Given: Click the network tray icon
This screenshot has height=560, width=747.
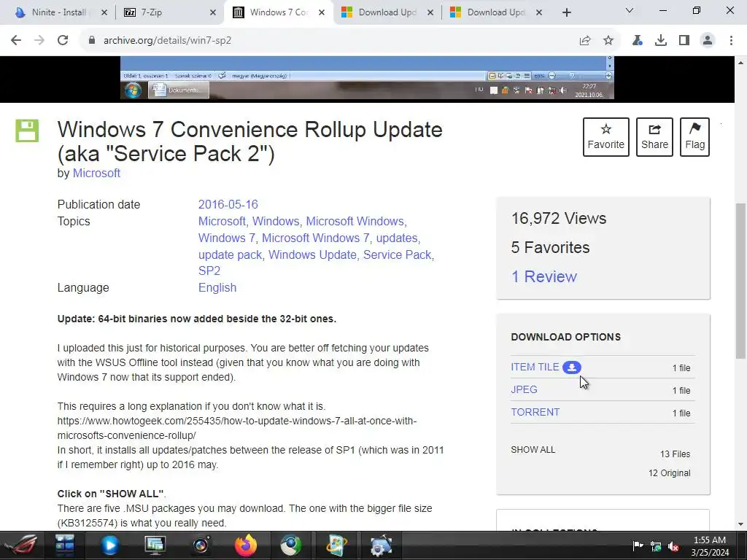Looking at the screenshot, I should [x=656, y=546].
